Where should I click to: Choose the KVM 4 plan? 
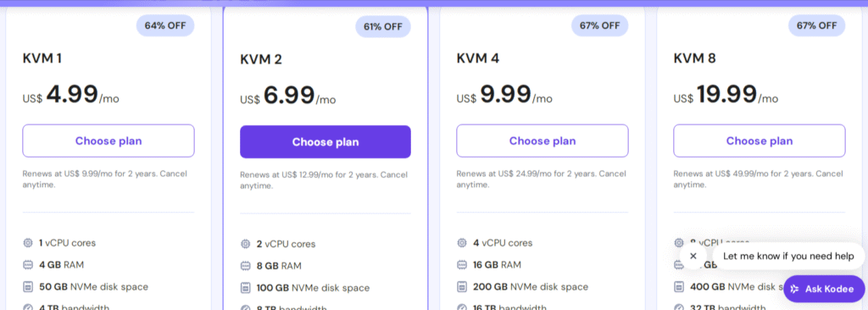[x=542, y=141]
